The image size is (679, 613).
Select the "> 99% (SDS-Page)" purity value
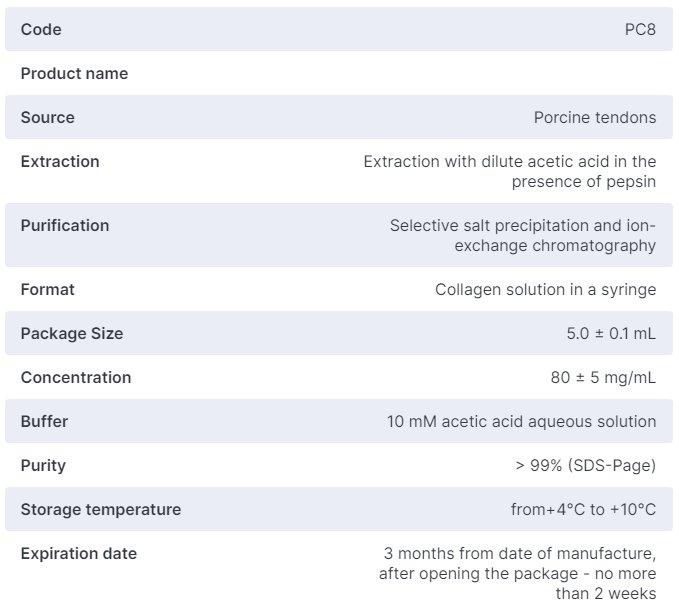[x=585, y=466]
